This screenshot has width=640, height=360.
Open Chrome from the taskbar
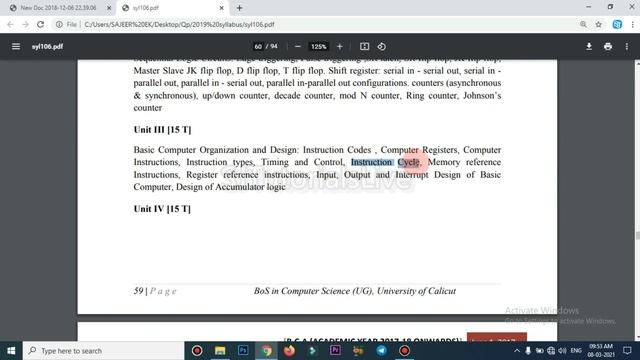click(266, 351)
